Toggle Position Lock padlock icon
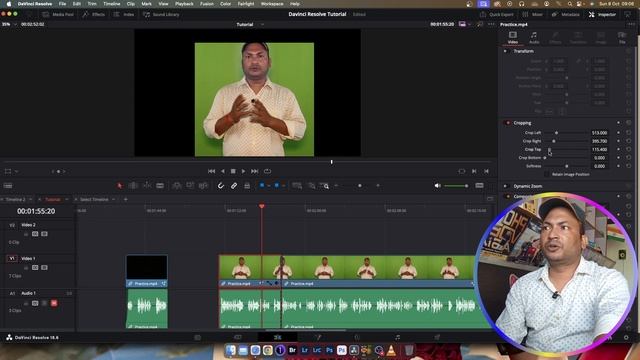 point(247,186)
